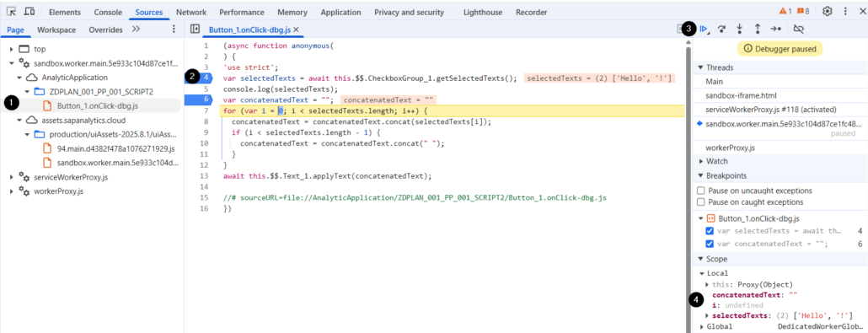
Task: Expand the serviceWorkerProxy.js tree node
Action: point(12,177)
